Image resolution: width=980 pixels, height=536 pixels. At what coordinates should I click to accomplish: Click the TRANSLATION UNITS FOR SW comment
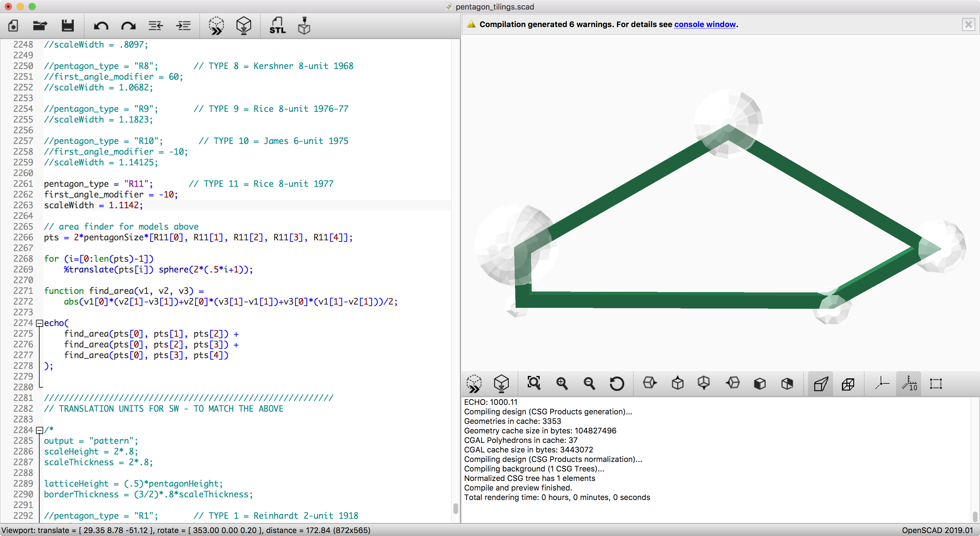pos(164,409)
